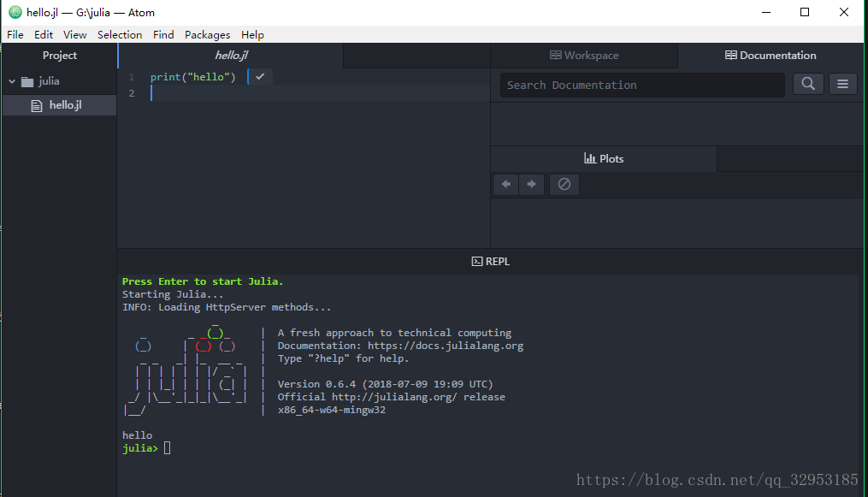
Task: Select the hello.jl editor tab
Action: pyautogui.click(x=231, y=56)
